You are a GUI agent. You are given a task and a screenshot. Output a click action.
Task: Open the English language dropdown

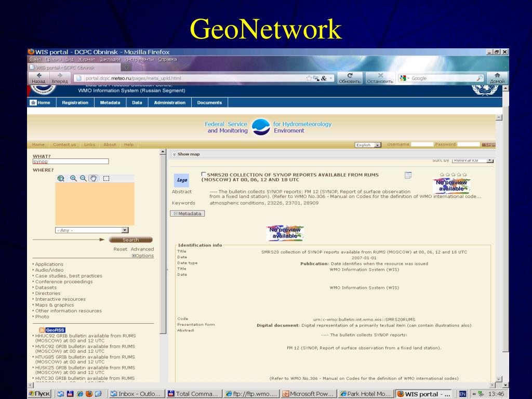[x=368, y=145]
